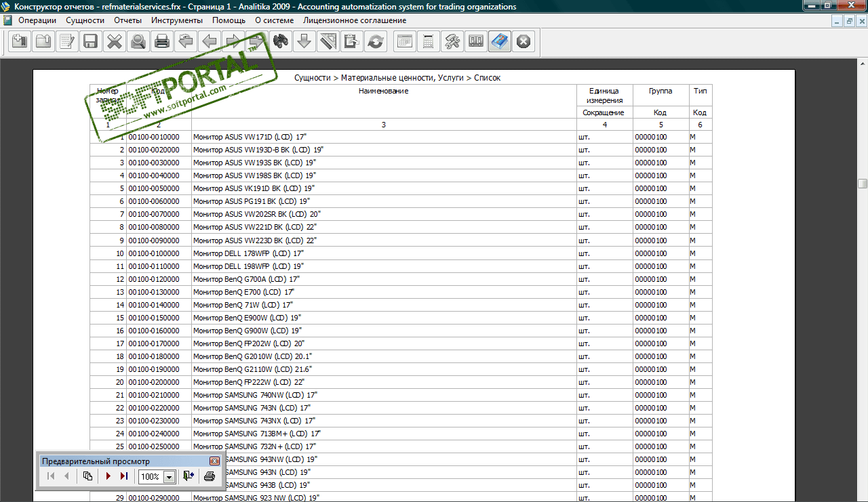Select row Монитор DELL 198WFP (LCD) 19"
This screenshot has width=868, height=502.
[x=401, y=266]
